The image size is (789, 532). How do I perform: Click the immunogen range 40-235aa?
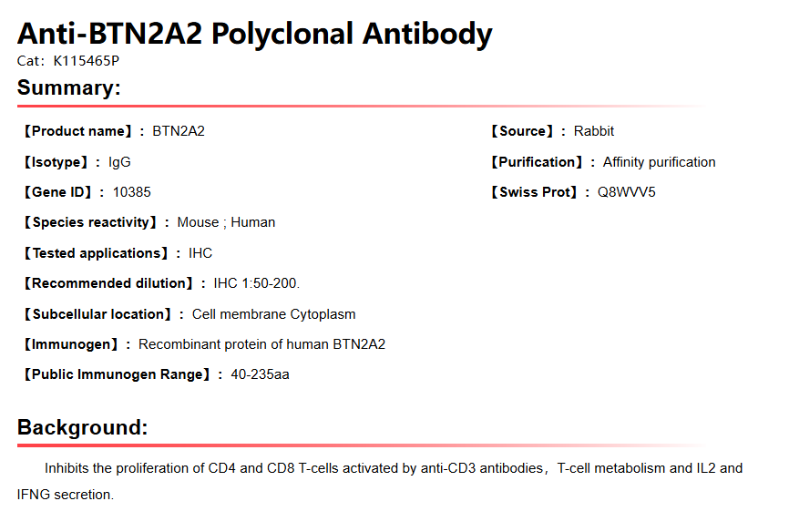(x=260, y=374)
